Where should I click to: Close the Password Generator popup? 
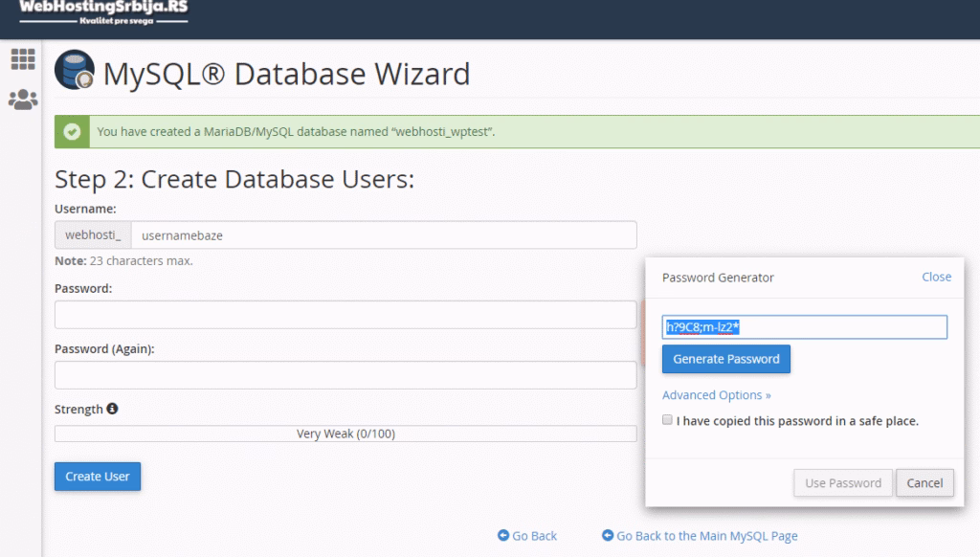(x=936, y=277)
